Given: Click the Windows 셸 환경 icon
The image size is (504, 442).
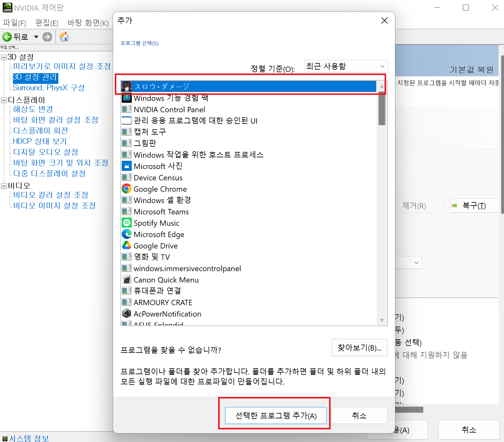Looking at the screenshot, I should tap(127, 200).
